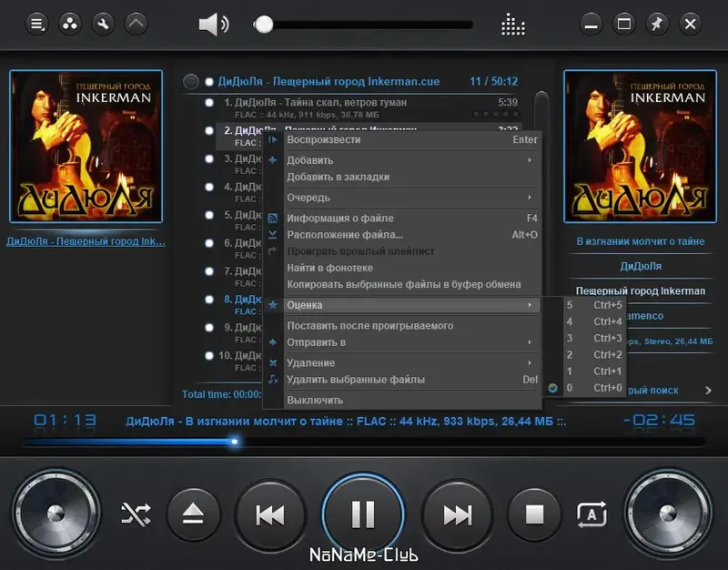728x570 pixels.
Task: Set rating 5 in Оценка submenu
Action: 594,305
